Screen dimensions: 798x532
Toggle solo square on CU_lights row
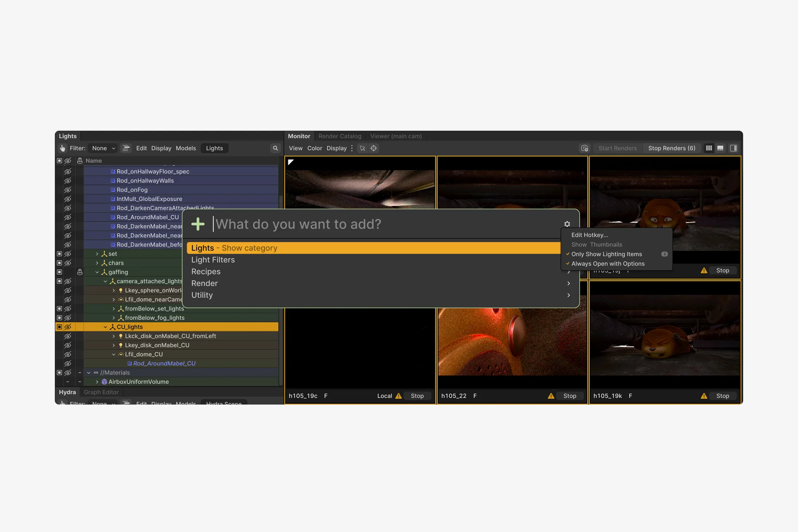(59, 327)
